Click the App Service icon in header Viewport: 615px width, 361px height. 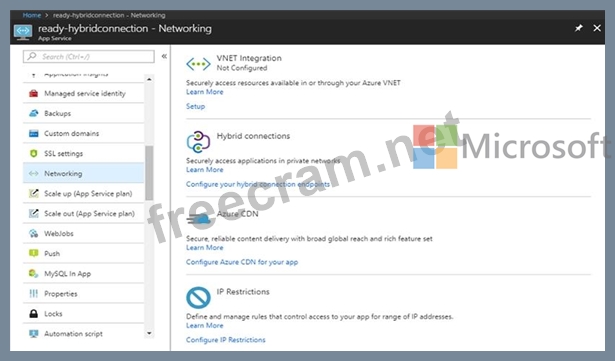point(23,32)
